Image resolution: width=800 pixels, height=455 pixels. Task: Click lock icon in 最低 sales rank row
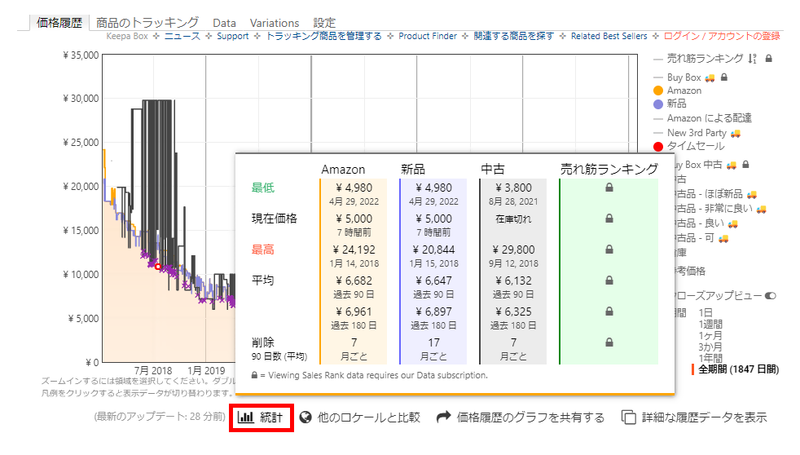(x=609, y=188)
